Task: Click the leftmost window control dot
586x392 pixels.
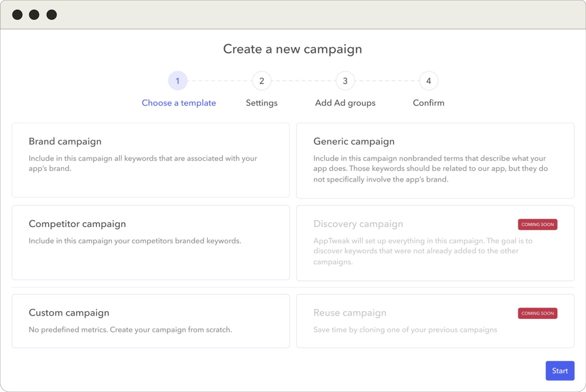Action: point(17,15)
